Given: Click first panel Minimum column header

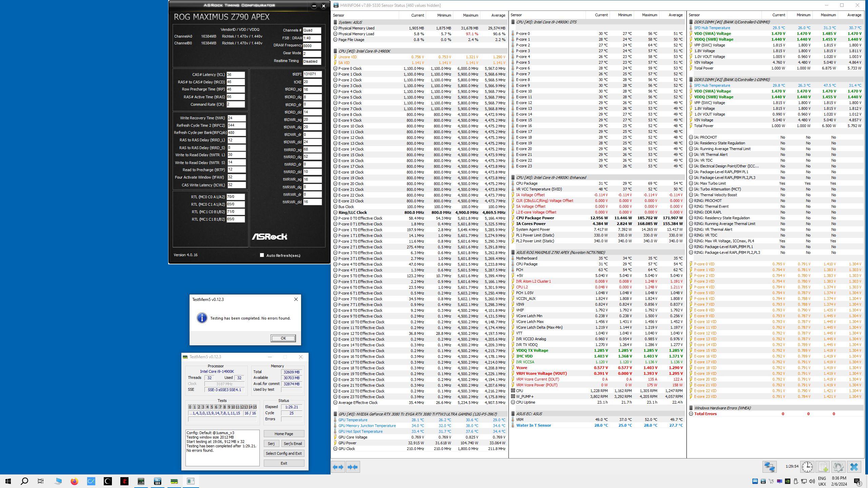Looking at the screenshot, I should pos(439,15).
